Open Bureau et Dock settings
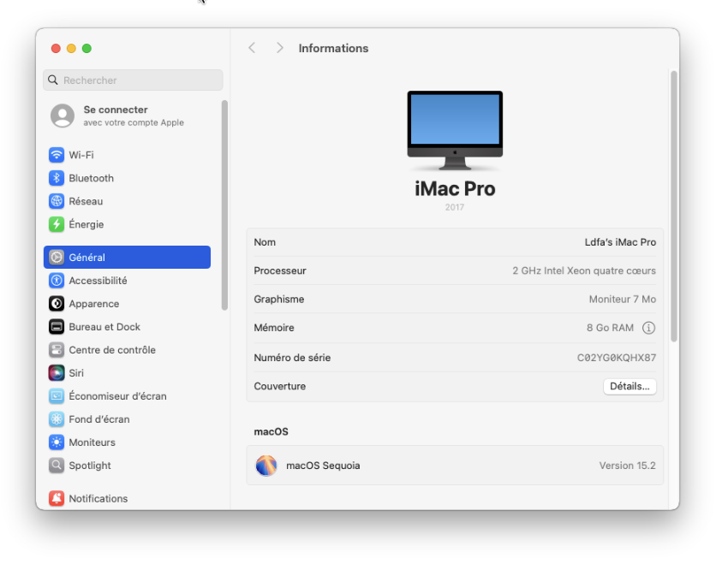This screenshot has height=564, width=728. pyautogui.click(x=127, y=327)
